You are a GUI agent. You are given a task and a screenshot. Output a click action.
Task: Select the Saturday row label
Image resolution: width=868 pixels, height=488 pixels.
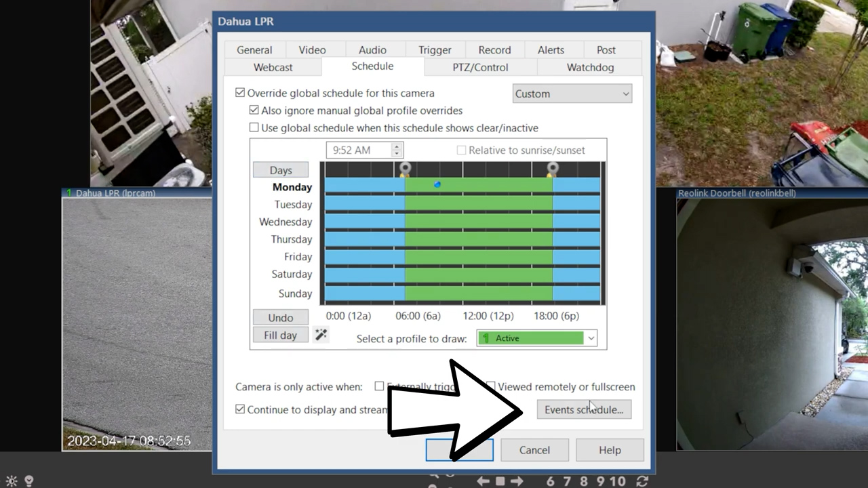click(x=292, y=274)
